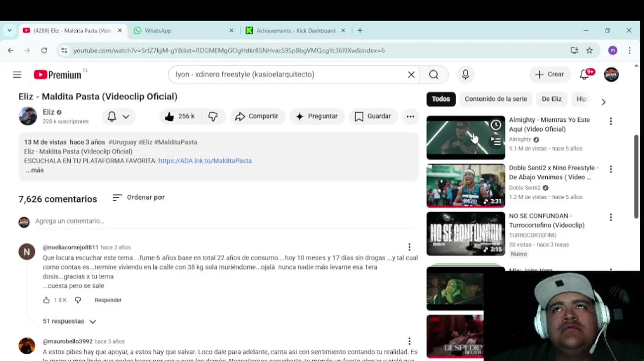
Task: Expand 51 respuestas thread
Action: click(69, 321)
